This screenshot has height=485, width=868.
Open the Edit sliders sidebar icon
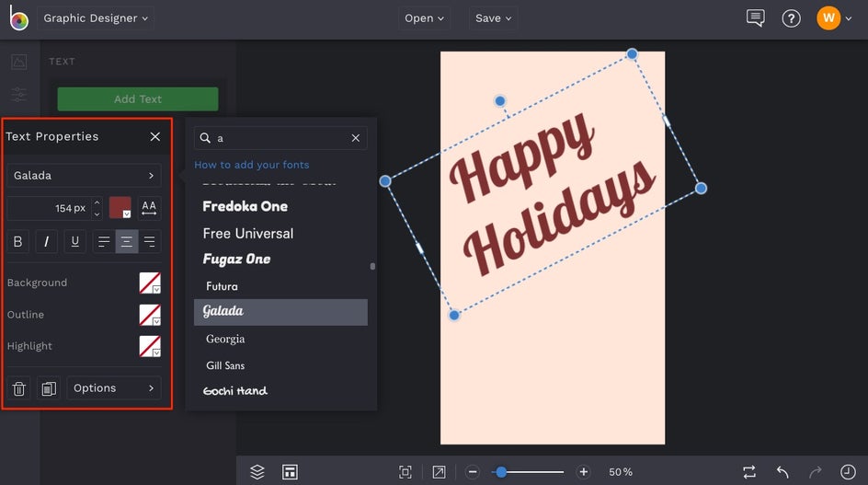18,94
